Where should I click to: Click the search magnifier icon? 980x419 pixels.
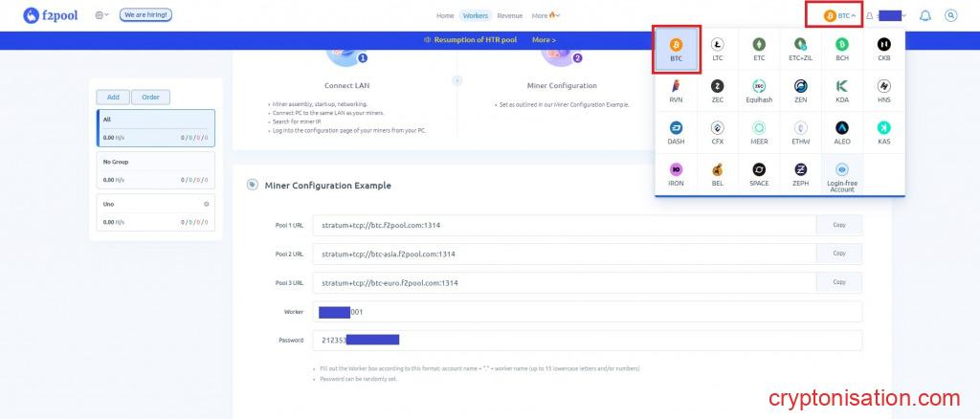[950, 15]
